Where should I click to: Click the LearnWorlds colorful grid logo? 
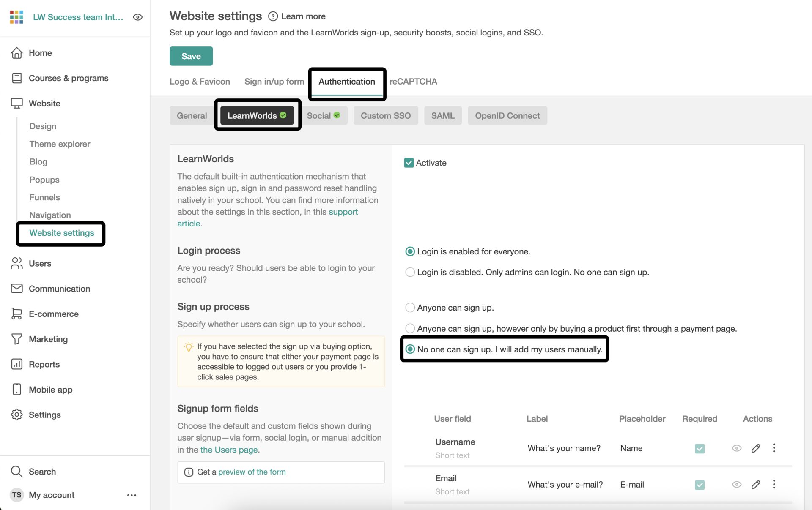[16, 17]
